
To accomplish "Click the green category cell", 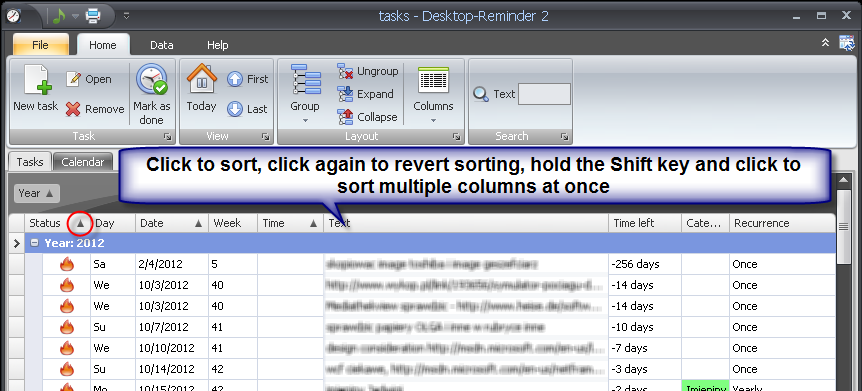I will [705, 386].
